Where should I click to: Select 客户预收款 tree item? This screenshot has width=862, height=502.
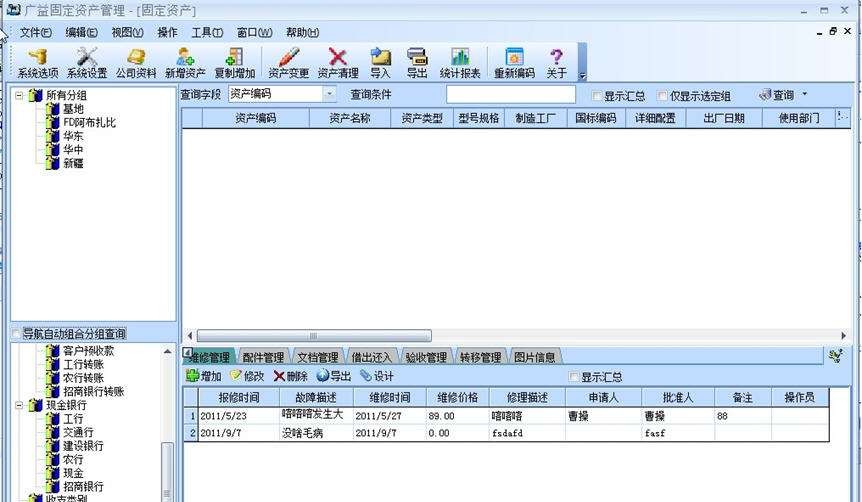(x=89, y=351)
